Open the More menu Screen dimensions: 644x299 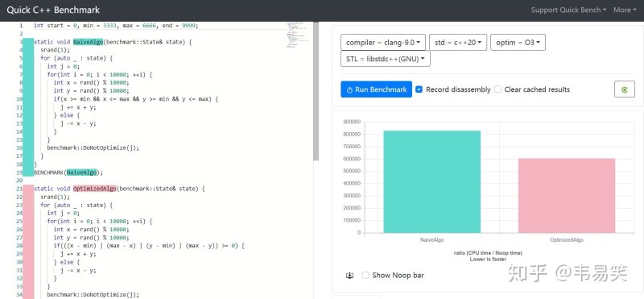[625, 10]
